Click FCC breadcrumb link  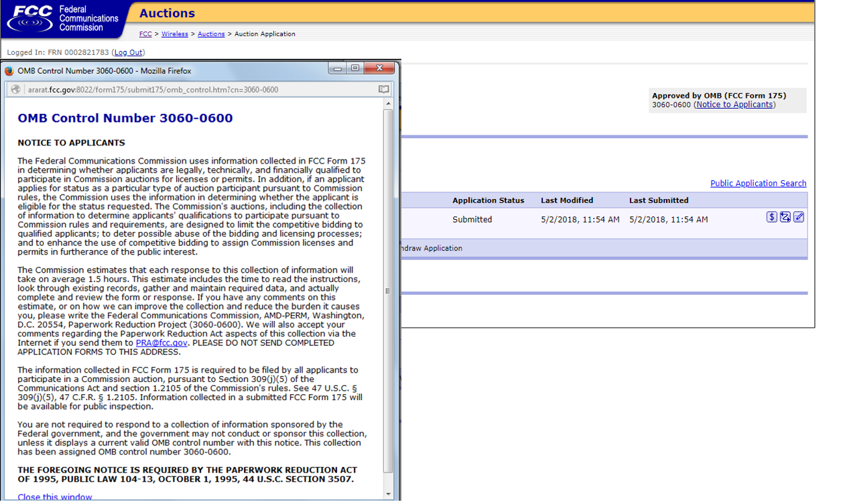[145, 34]
